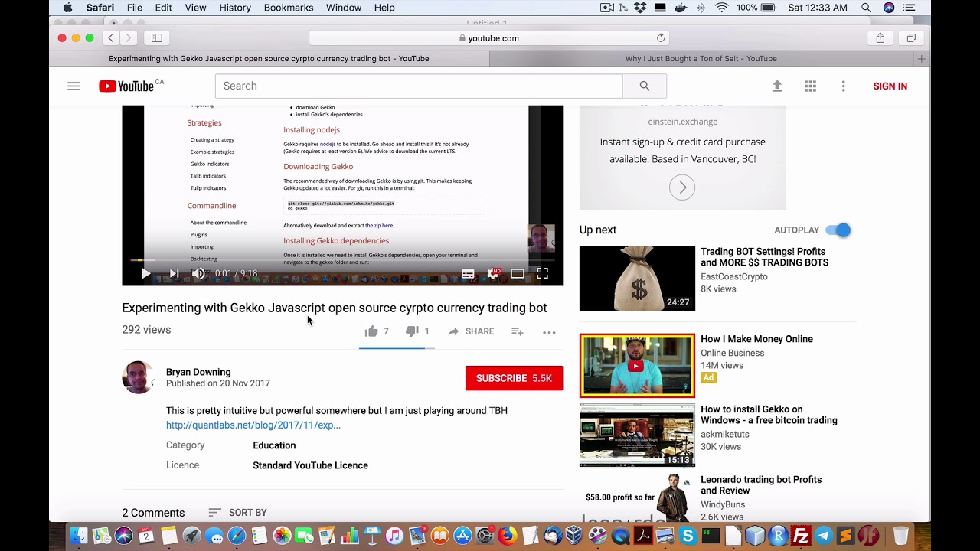Image resolution: width=980 pixels, height=551 pixels.
Task: Skip to next video in player
Action: click(x=174, y=273)
